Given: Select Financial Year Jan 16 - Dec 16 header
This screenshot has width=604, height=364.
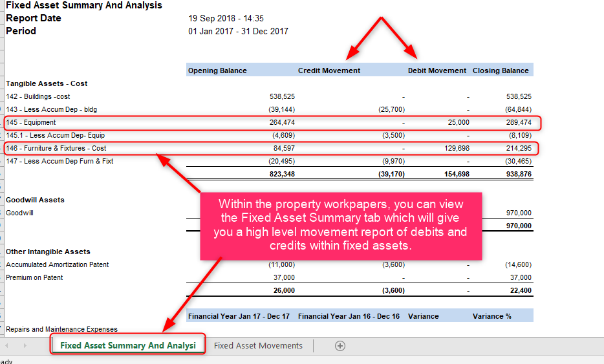Looking at the screenshot, I should [349, 316].
